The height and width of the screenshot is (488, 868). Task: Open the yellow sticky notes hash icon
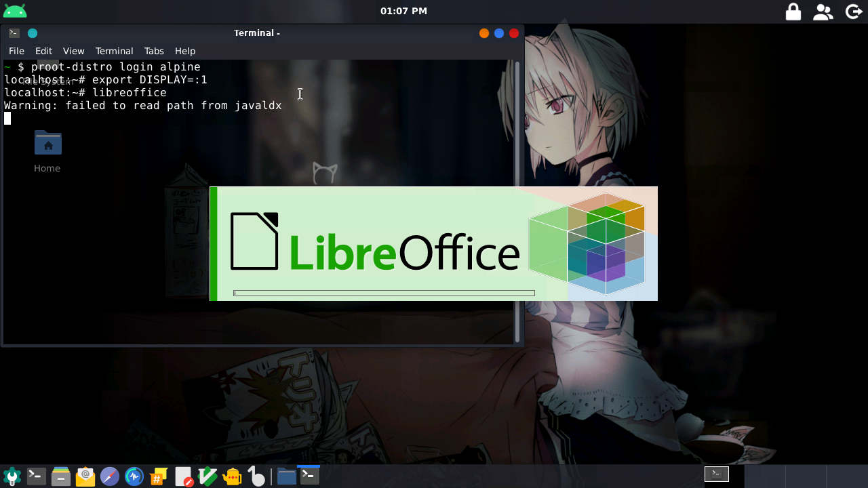(159, 476)
